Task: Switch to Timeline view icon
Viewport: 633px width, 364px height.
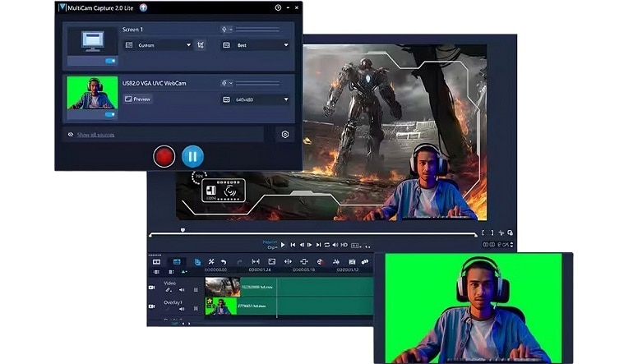Action: [177, 262]
